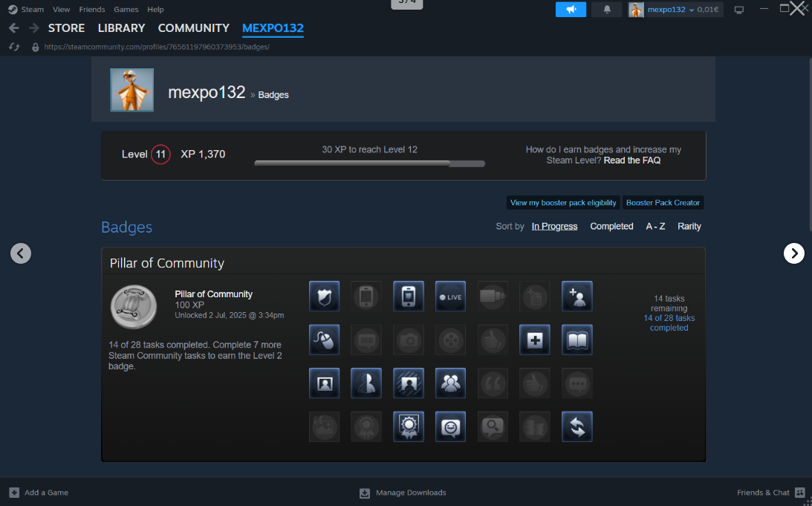This screenshot has width=812, height=506.
Task: Click the framed portrait avatar task icon
Action: point(324,383)
